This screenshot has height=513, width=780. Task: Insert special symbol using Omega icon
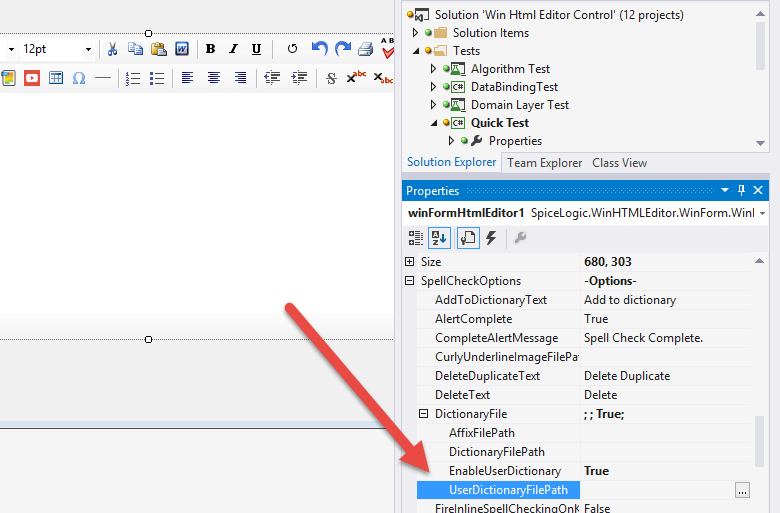[79, 78]
